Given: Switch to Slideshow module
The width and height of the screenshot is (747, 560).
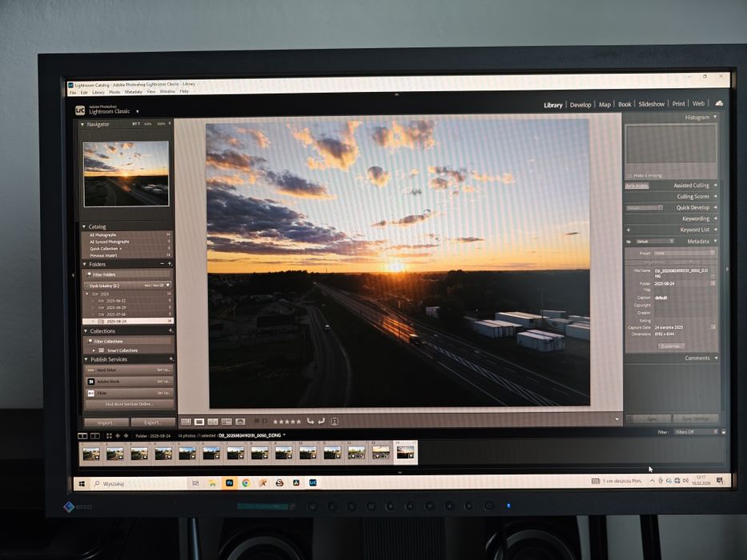Looking at the screenshot, I should (x=651, y=104).
